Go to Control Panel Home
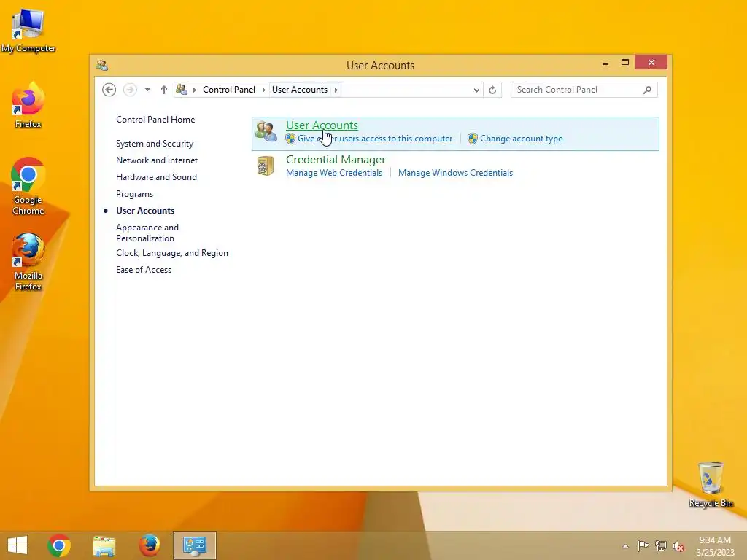The height and width of the screenshot is (560, 747). coord(155,120)
